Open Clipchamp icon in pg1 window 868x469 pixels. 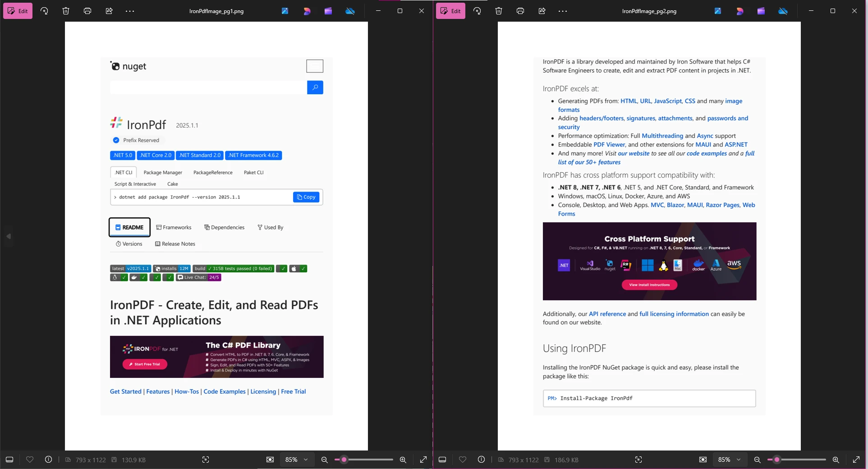[x=328, y=11]
